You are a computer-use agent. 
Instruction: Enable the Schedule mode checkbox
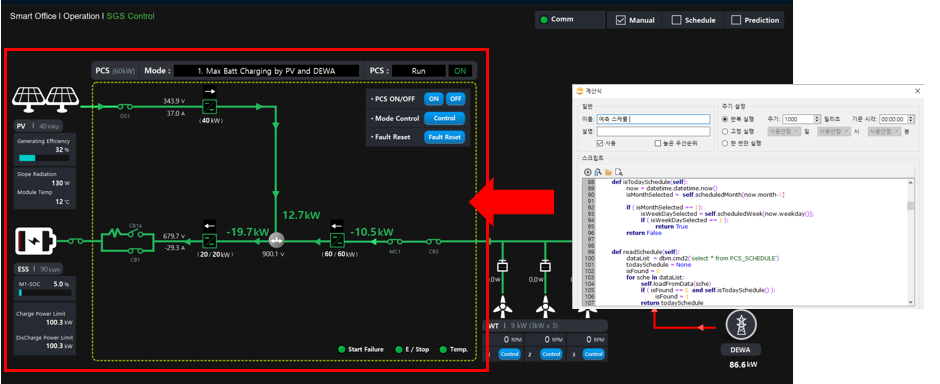coord(676,20)
